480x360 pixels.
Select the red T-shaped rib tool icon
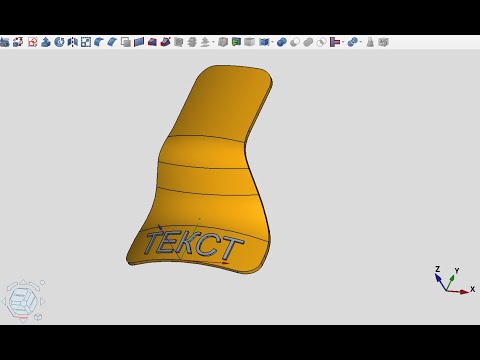pyautogui.click(x=335, y=42)
